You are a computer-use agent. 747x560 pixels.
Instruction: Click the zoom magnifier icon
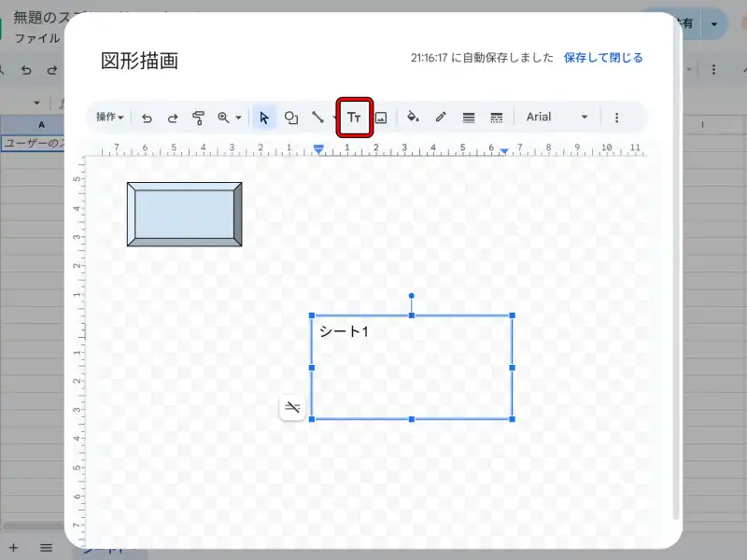click(223, 118)
